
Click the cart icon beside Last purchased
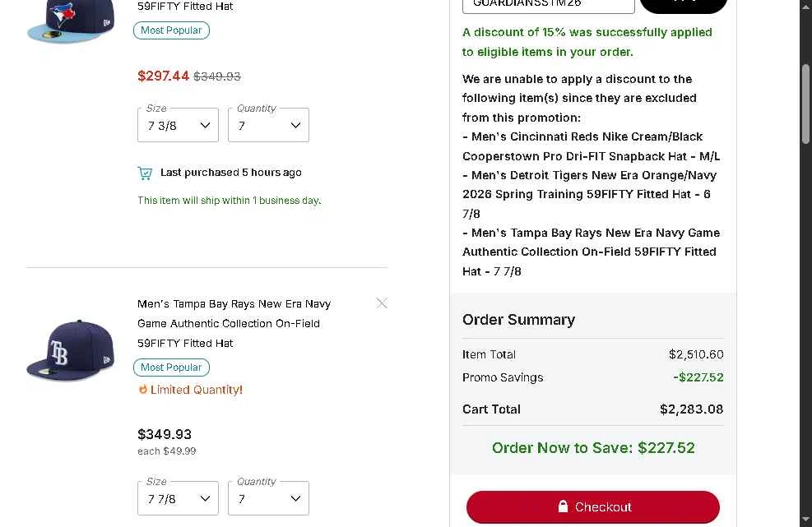coord(145,173)
